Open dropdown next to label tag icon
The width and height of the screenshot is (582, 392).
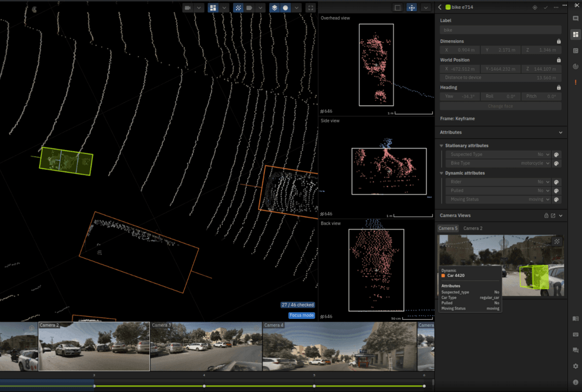pyautogui.click(x=260, y=8)
